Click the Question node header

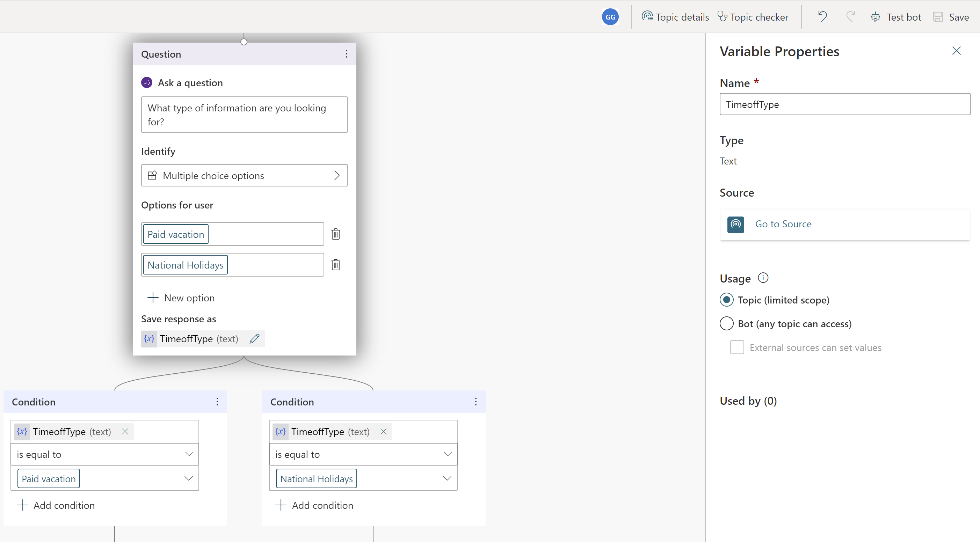click(x=244, y=54)
